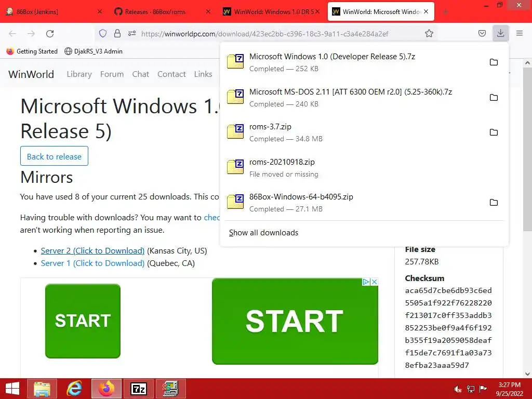
Task: Open the Firefox hamburger application menu
Action: 520,33
